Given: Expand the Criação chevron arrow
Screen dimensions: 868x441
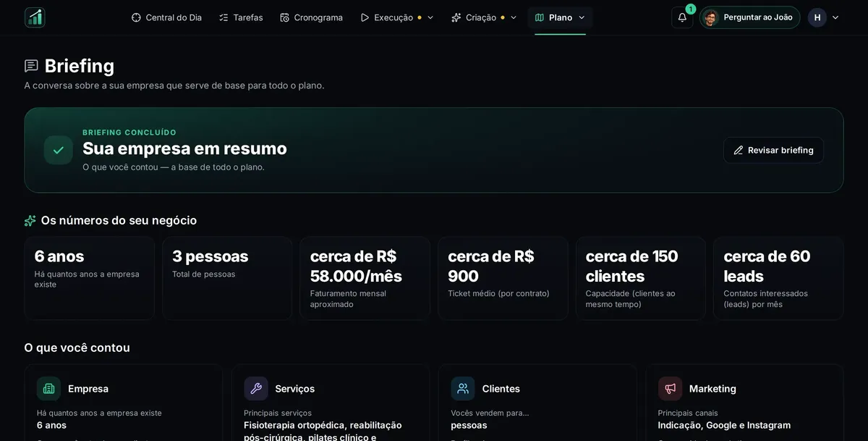Looking at the screenshot, I should point(514,17).
